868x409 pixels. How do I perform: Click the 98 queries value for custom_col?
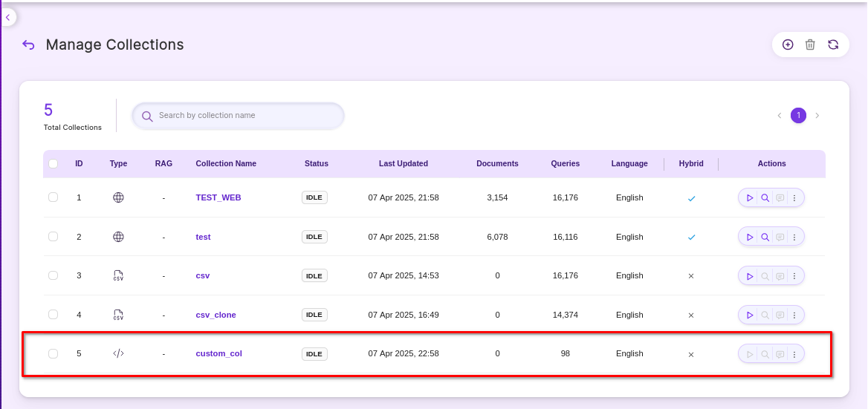pyautogui.click(x=566, y=353)
